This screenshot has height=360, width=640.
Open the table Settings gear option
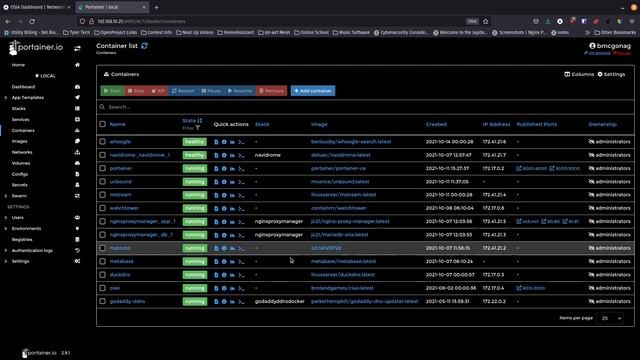tap(611, 74)
